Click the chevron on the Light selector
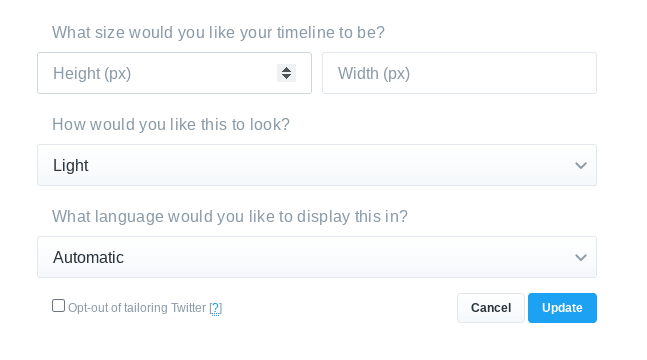This screenshot has height=360, width=647. tap(581, 166)
